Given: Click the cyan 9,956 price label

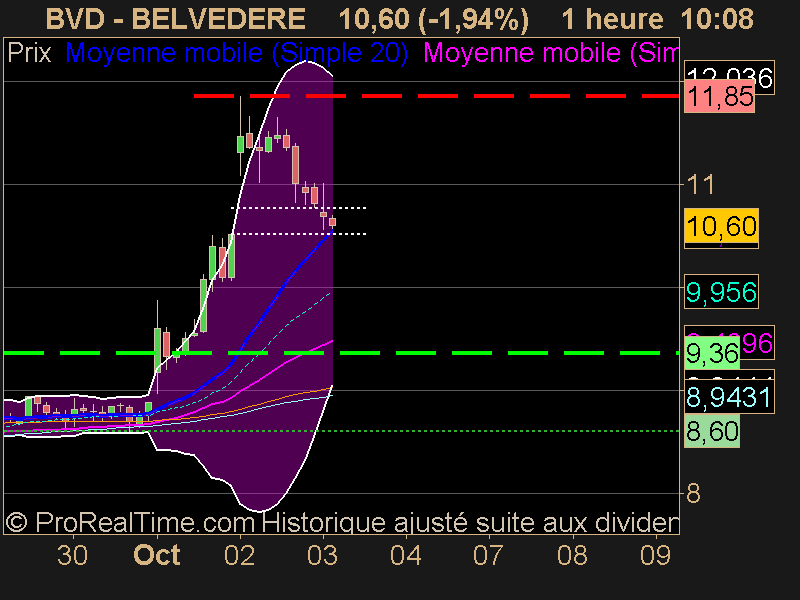Looking at the screenshot, I should (721, 292).
